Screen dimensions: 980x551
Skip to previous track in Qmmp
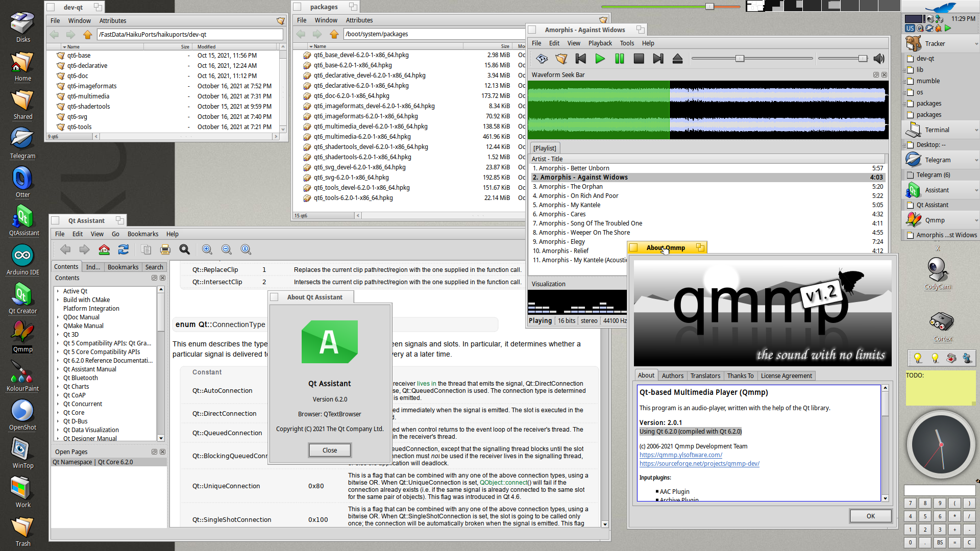pyautogui.click(x=581, y=59)
